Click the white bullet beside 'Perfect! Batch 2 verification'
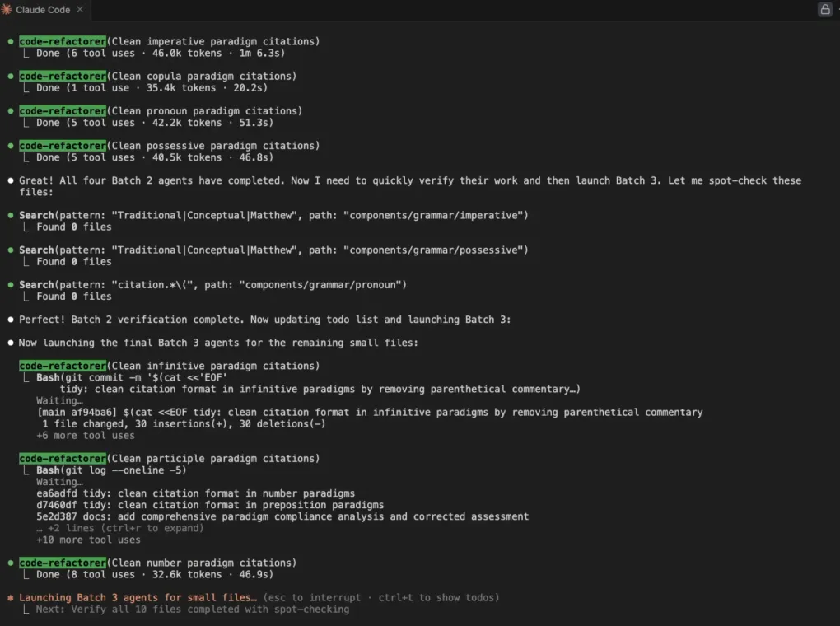The height and width of the screenshot is (626, 840). point(10,320)
